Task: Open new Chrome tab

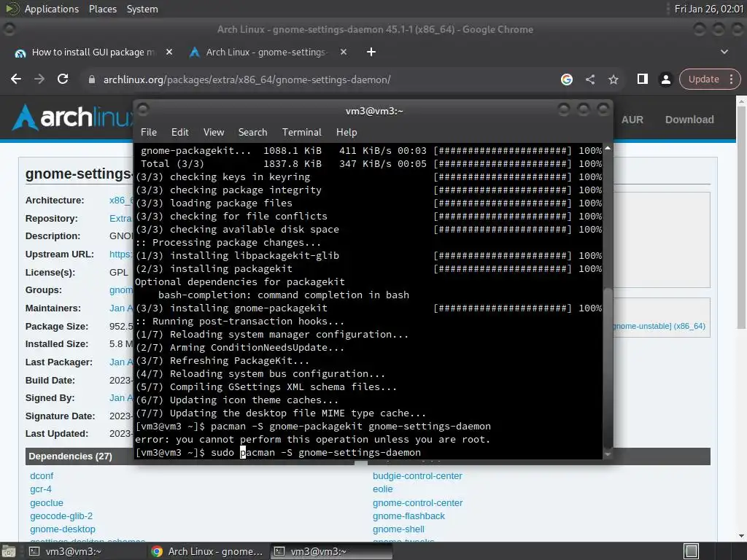Action: (371, 52)
